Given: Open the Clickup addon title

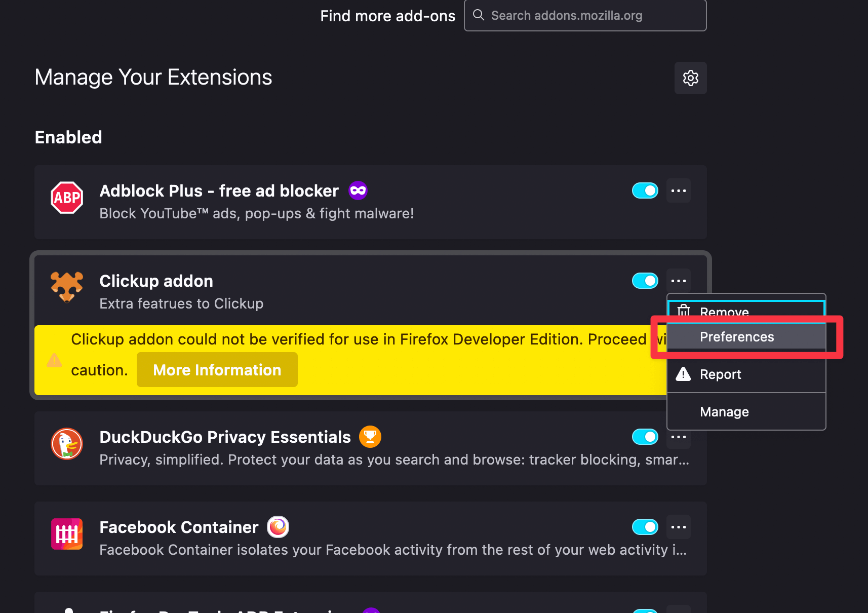Looking at the screenshot, I should [156, 281].
